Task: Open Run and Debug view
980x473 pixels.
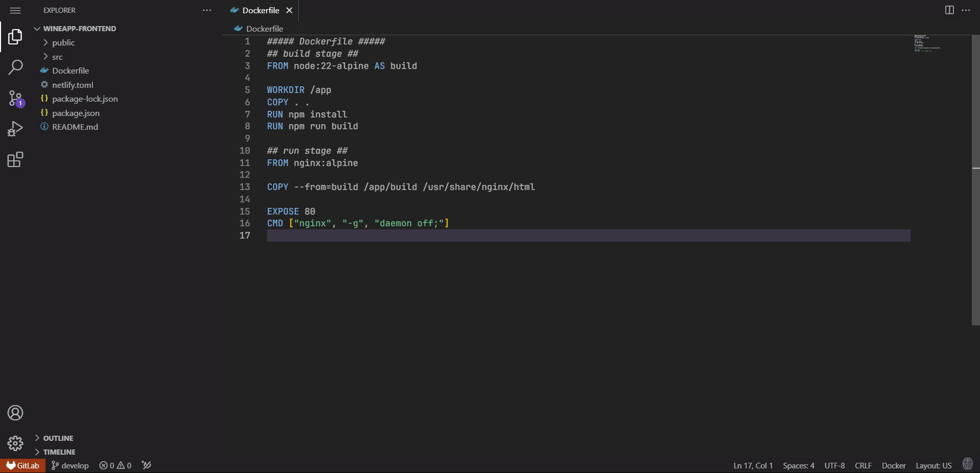Action: pyautogui.click(x=15, y=129)
